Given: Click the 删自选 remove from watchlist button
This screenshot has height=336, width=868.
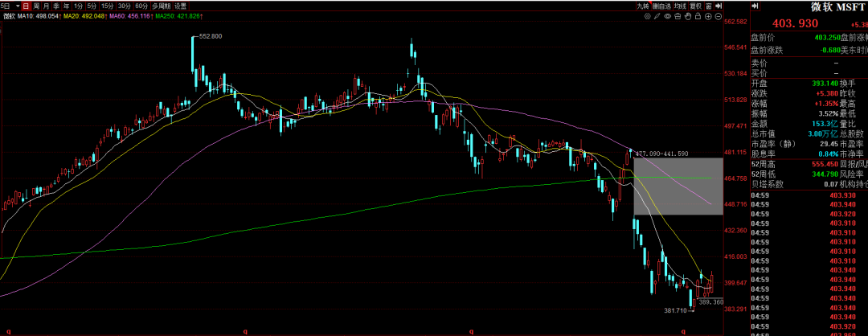Looking at the screenshot, I should point(661,6).
